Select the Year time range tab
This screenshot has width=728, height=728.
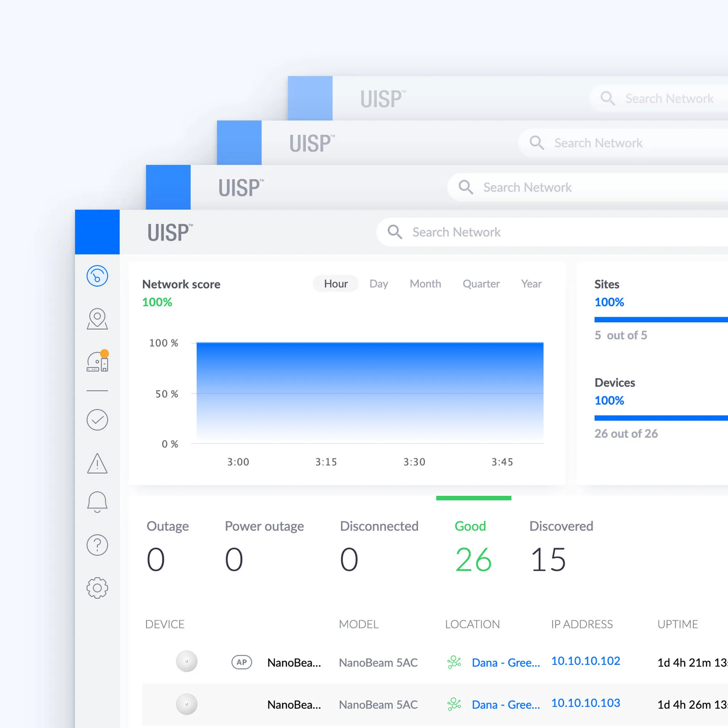(x=531, y=284)
